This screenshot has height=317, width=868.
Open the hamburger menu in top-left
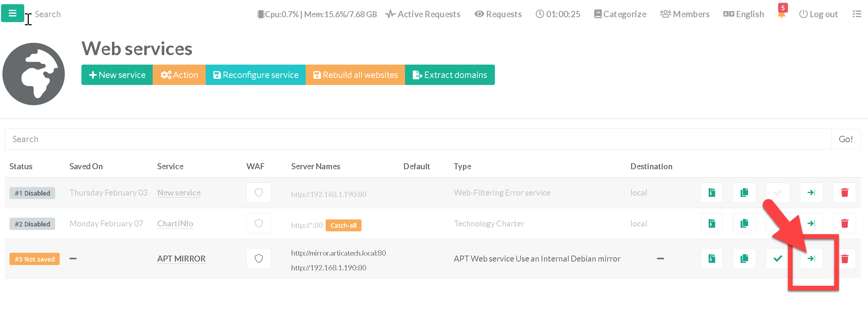[x=13, y=13]
